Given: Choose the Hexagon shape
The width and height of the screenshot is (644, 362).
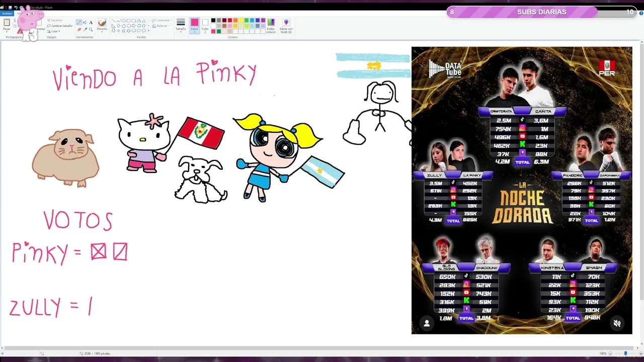Looking at the screenshot, I should [129, 26].
